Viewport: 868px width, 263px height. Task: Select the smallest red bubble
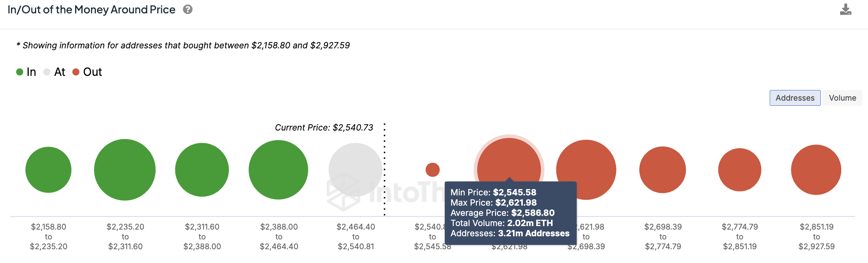(432, 170)
